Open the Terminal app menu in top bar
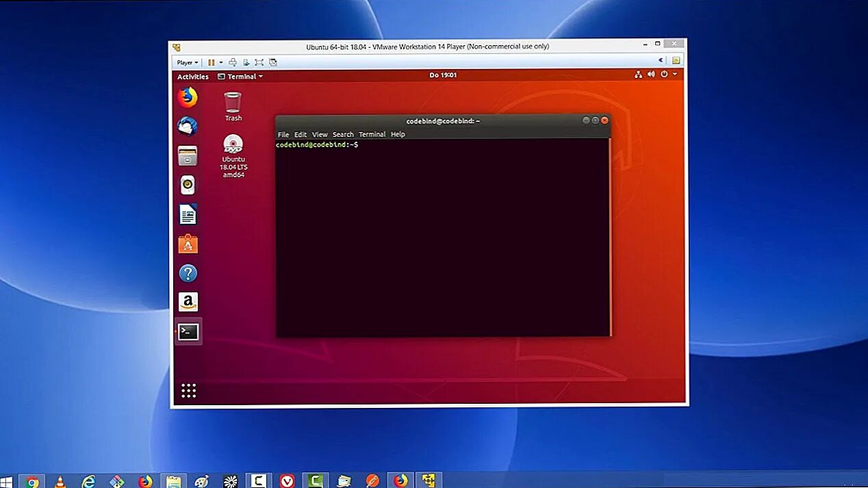Image resolution: width=868 pixels, height=488 pixels. (240, 77)
